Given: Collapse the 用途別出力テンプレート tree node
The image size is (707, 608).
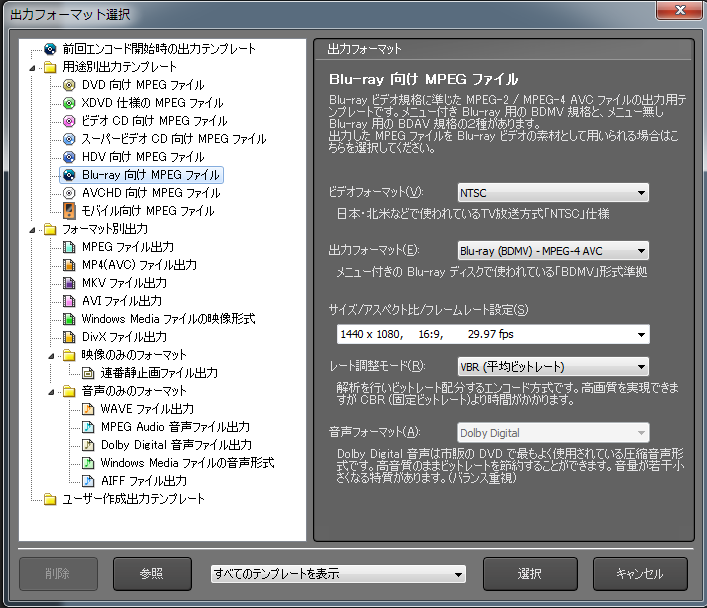Looking at the screenshot, I should [x=32, y=68].
